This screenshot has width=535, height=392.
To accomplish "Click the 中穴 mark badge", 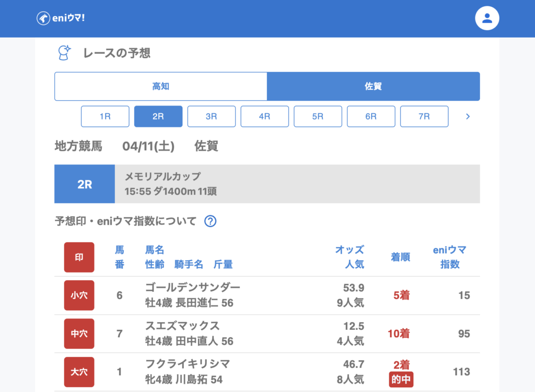I will coord(79,334).
